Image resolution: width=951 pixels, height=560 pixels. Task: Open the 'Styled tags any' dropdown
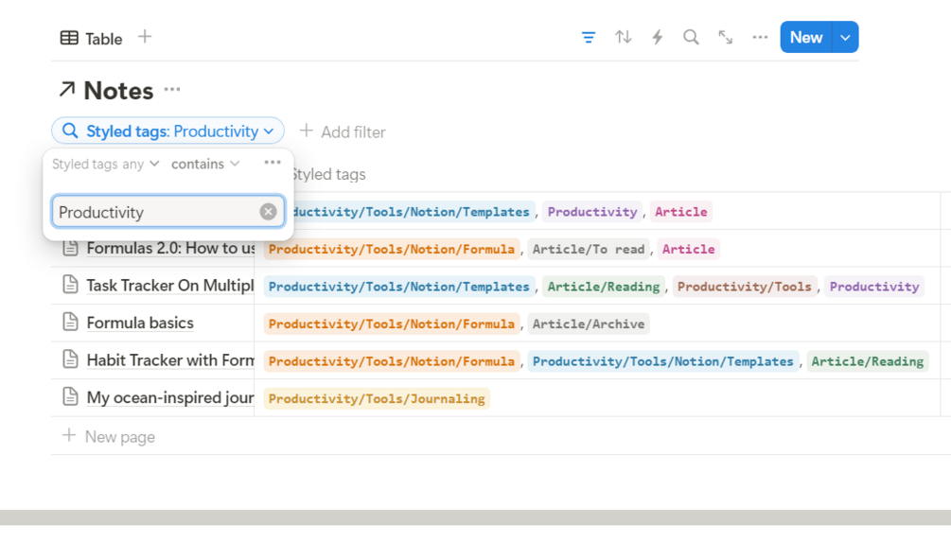[105, 164]
